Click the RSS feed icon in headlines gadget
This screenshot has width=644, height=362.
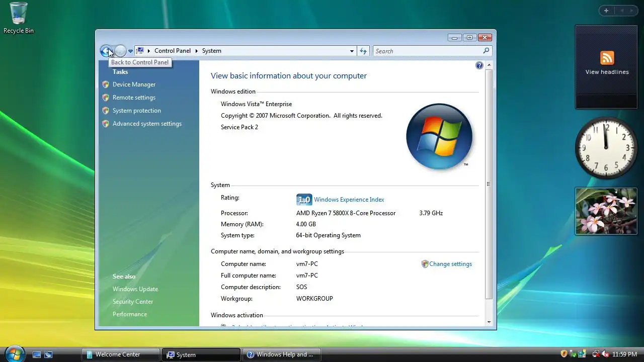pyautogui.click(x=607, y=58)
